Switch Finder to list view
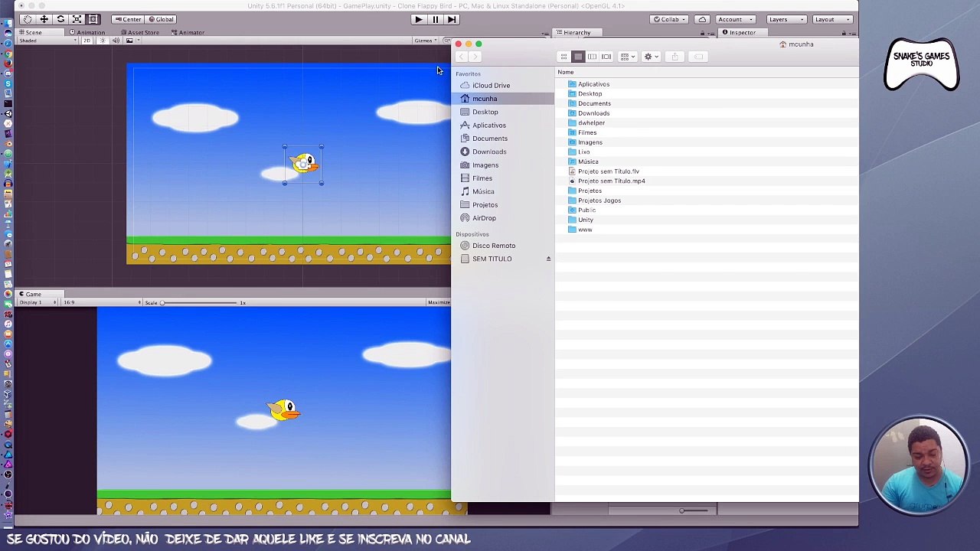 coord(578,57)
